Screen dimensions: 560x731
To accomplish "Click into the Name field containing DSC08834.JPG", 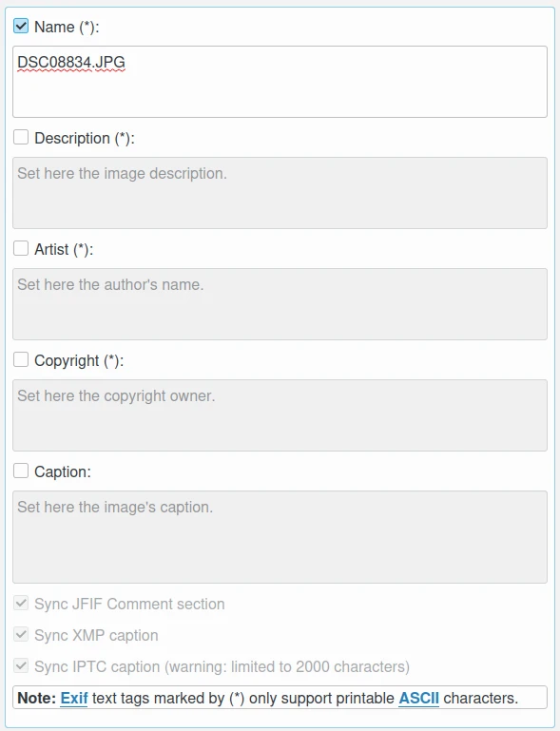I will (280, 82).
